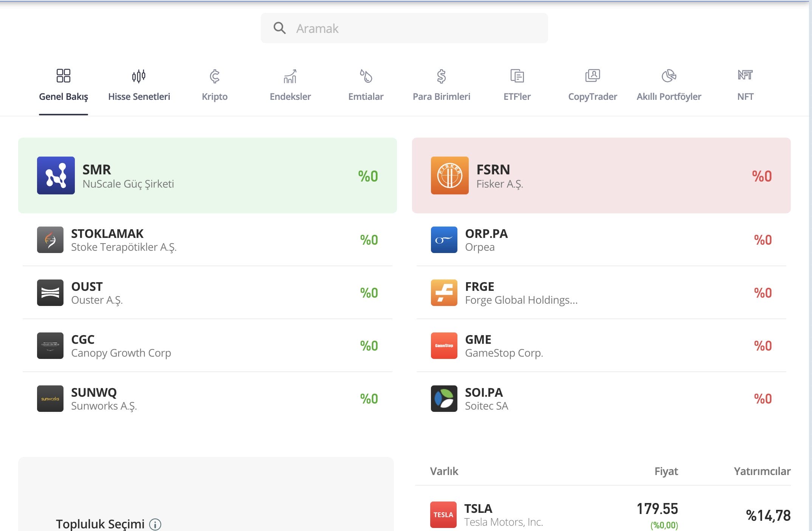
Task: Click the 'GameStop Corp.' company name
Action: click(504, 353)
